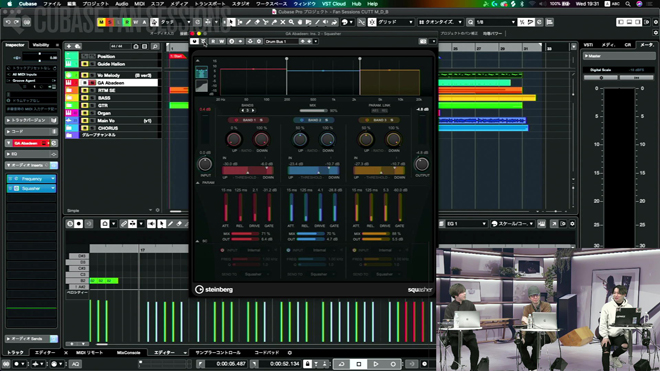Click the Redo arrow in the Cubase toolbar

click(x=17, y=22)
